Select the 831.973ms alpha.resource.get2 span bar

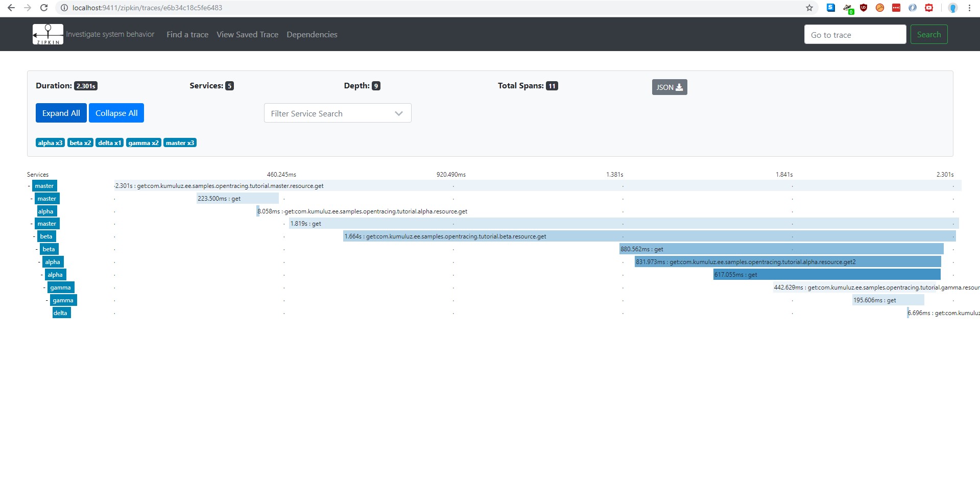pyautogui.click(x=788, y=262)
